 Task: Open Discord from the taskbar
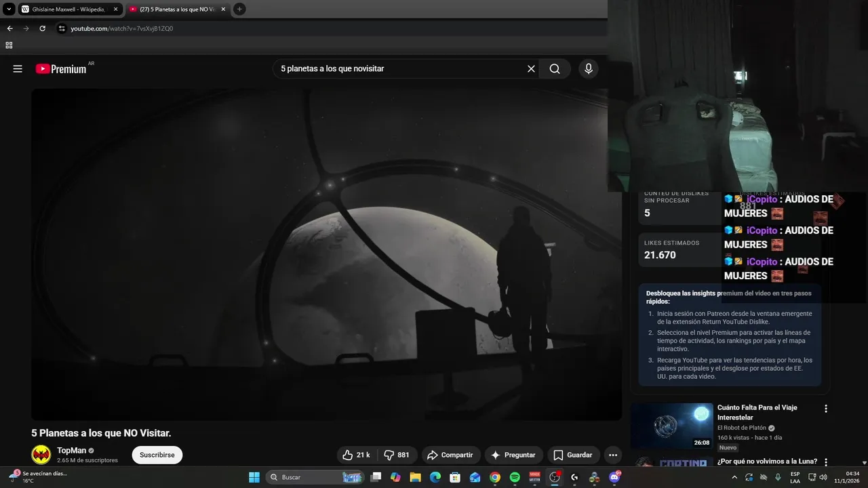tap(615, 477)
